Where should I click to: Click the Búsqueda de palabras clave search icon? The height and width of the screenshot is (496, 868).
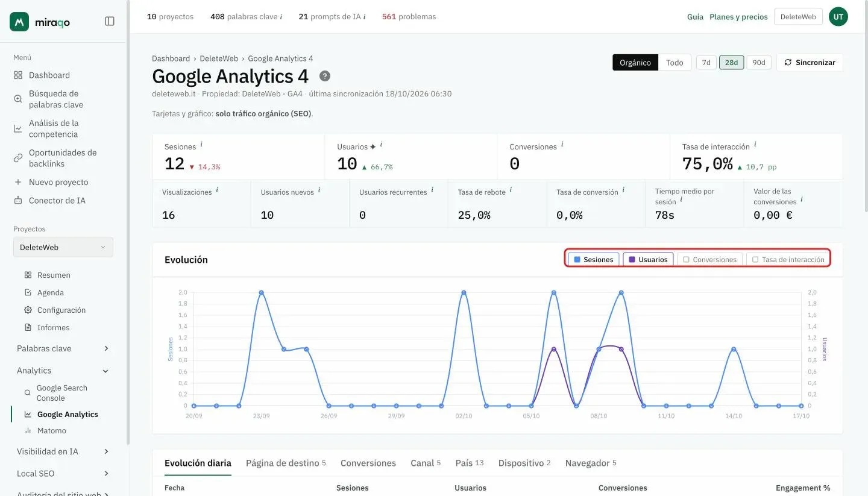pyautogui.click(x=17, y=99)
